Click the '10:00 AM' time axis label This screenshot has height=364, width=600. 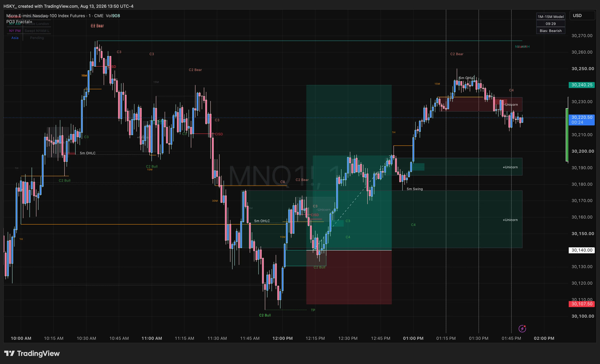pos(21,338)
